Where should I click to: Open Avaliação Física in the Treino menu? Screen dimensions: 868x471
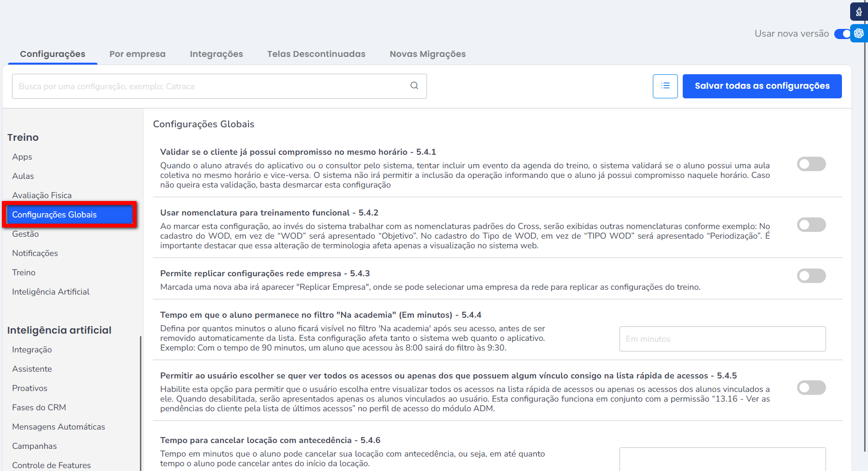(x=42, y=195)
